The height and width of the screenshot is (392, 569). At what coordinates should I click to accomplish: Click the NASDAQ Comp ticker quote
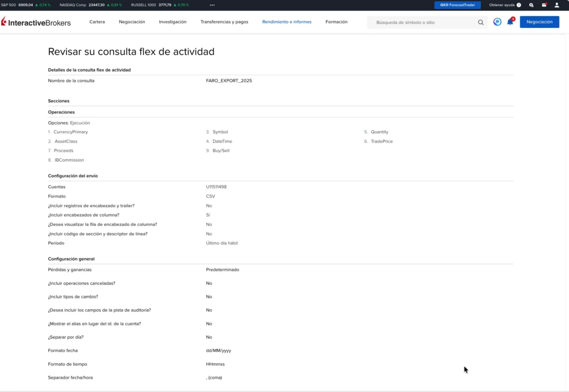91,5
